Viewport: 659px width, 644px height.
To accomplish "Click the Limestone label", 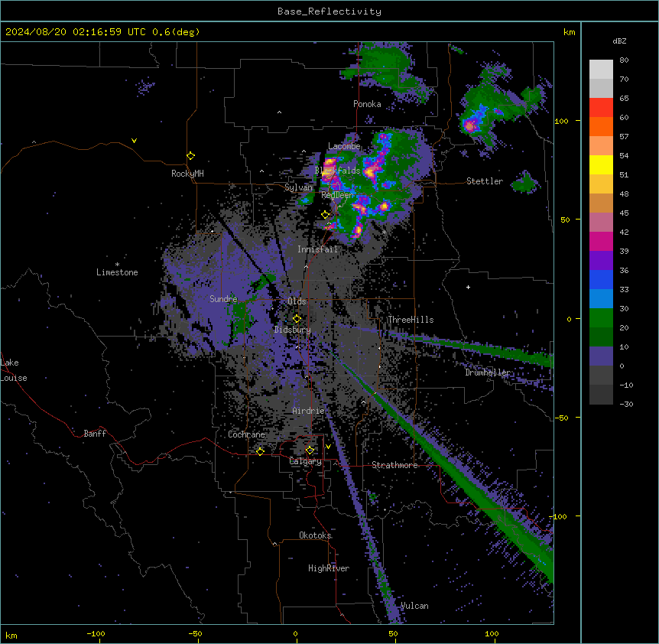I will (x=117, y=272).
